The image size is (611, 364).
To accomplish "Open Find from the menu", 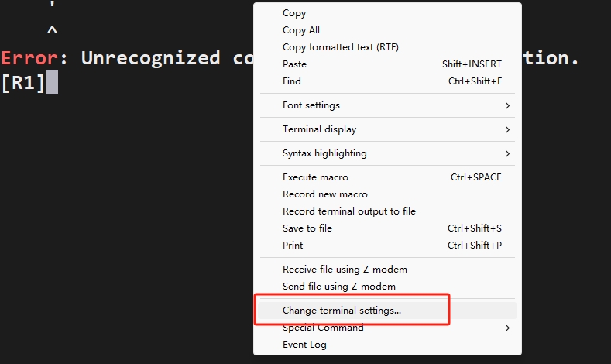I will point(292,81).
